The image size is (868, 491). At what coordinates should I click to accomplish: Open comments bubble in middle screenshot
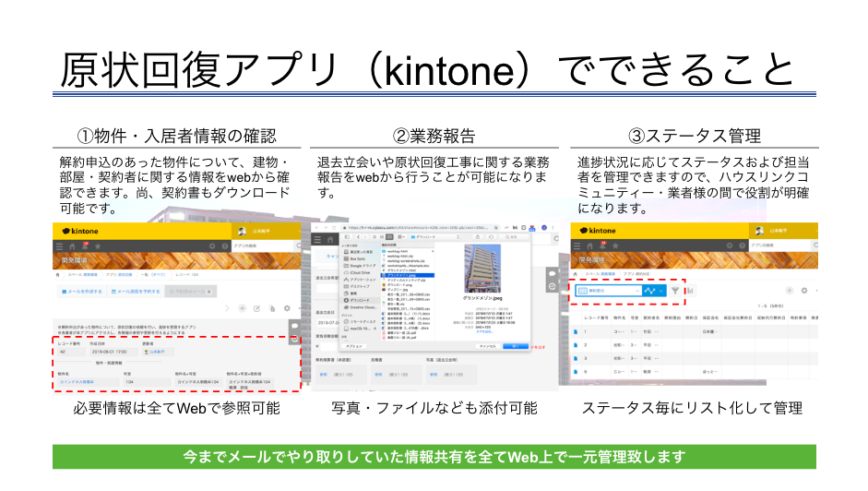tap(552, 274)
